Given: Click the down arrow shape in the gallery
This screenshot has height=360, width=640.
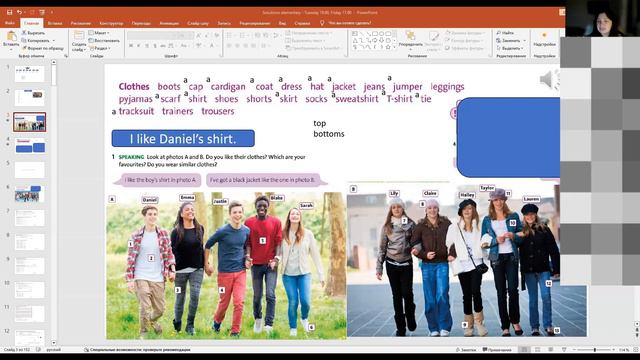Looking at the screenshot, I should tap(381, 40).
